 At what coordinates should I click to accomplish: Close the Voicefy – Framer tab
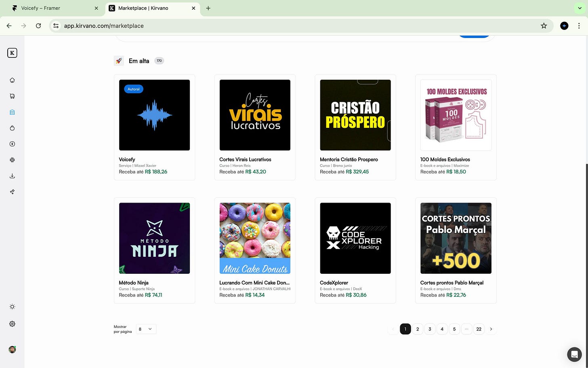(96, 8)
